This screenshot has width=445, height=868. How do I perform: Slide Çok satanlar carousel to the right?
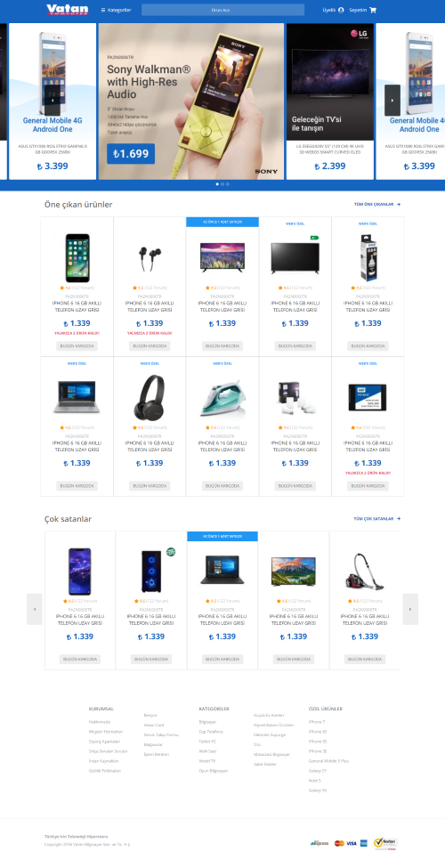tap(410, 609)
